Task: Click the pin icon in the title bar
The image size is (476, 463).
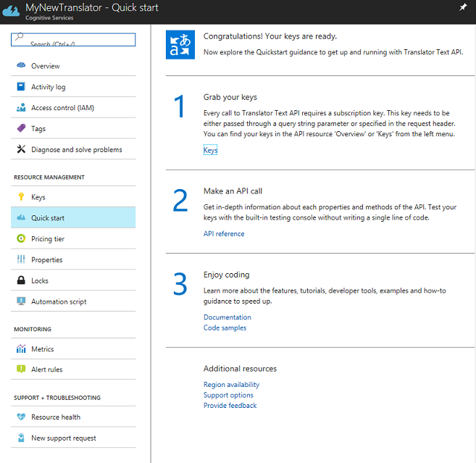Action: click(x=463, y=7)
